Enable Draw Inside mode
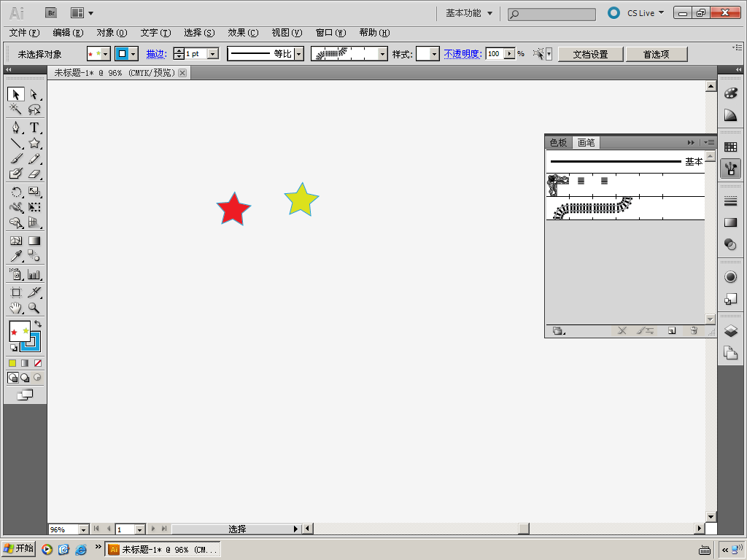 tap(37, 378)
